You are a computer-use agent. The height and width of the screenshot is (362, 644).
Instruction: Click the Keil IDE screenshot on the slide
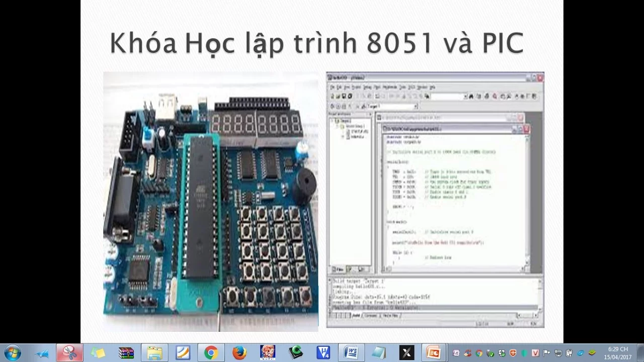435,200
